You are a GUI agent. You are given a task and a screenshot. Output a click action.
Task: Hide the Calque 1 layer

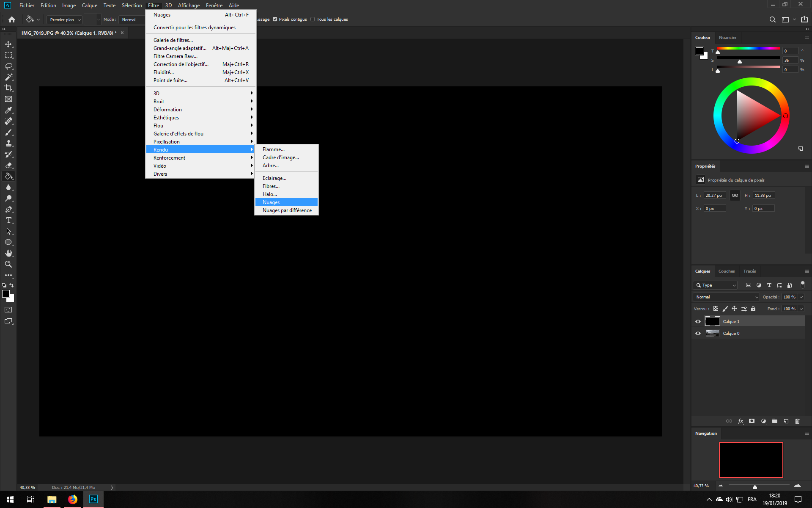pyautogui.click(x=698, y=322)
